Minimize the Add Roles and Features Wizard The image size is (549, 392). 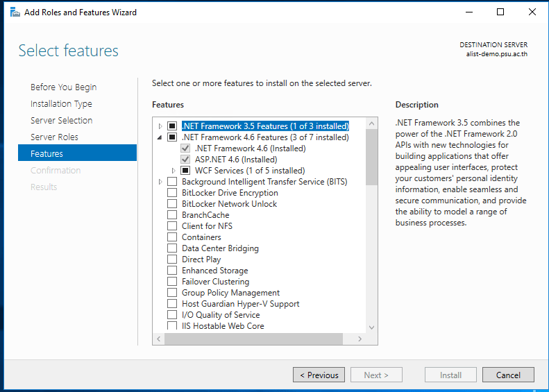coord(468,12)
